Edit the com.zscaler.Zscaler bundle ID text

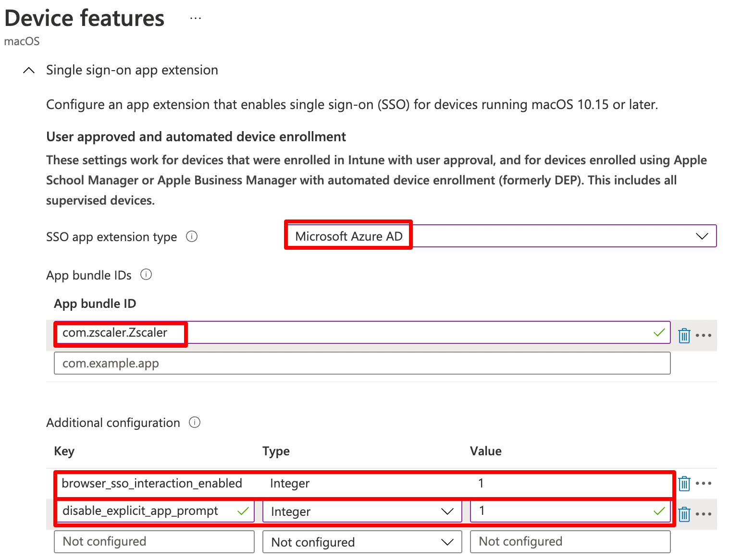click(x=120, y=332)
